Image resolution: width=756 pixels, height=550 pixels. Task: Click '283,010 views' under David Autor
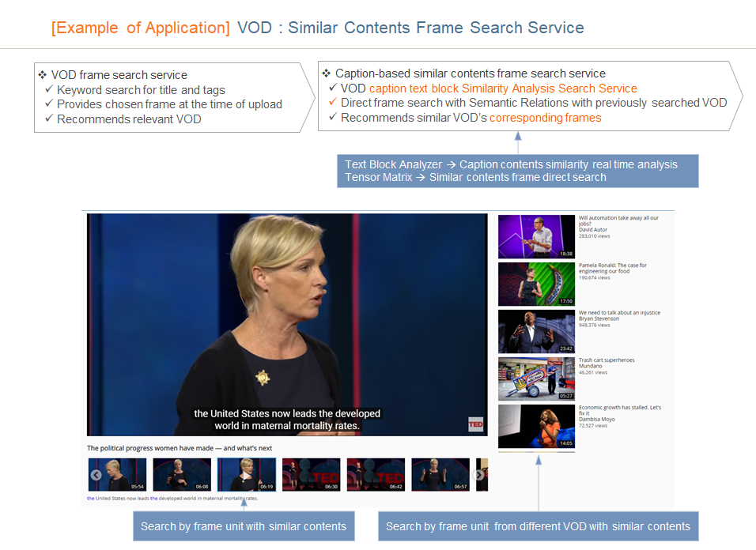point(595,236)
